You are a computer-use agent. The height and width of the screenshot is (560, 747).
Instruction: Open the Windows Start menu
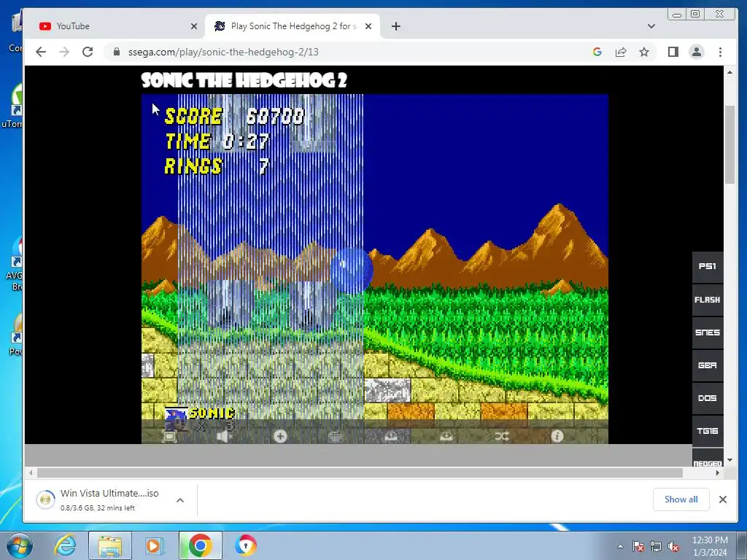coord(19,545)
